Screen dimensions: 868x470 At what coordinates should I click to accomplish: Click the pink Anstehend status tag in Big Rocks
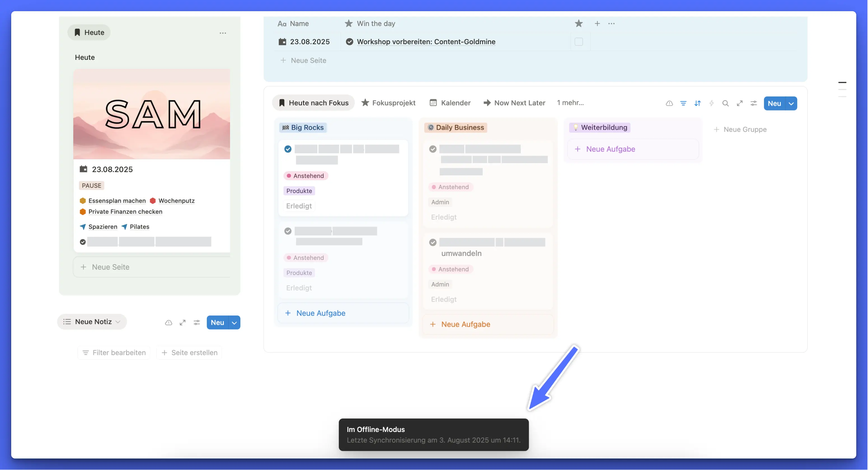(x=306, y=175)
